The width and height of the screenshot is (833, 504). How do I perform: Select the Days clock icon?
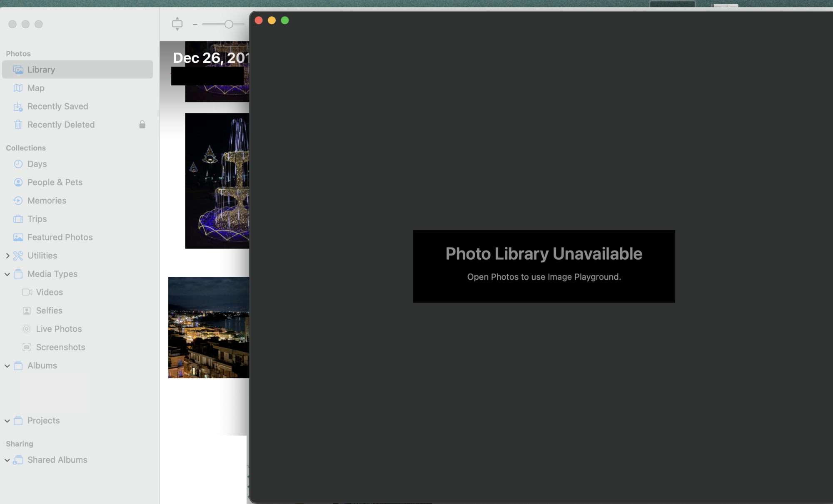click(x=18, y=164)
